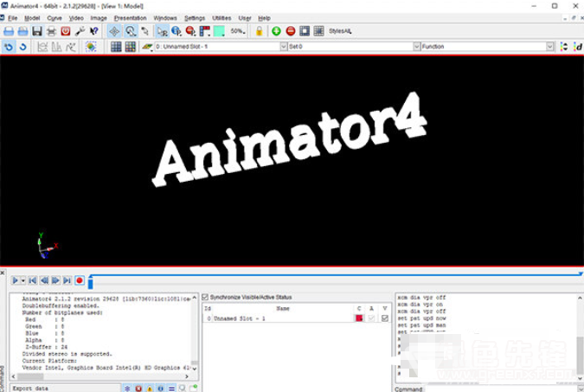Toggle the blue info message filter

coord(161,389)
